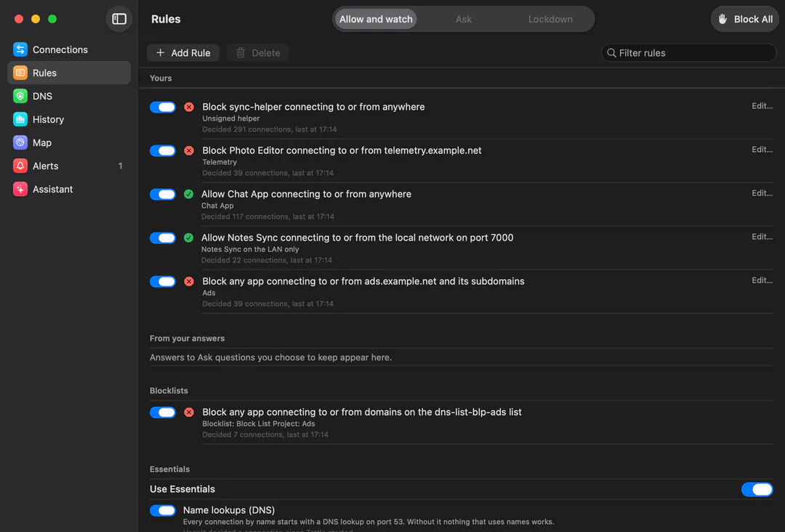Click the Alerts count badge '1'

(x=120, y=166)
